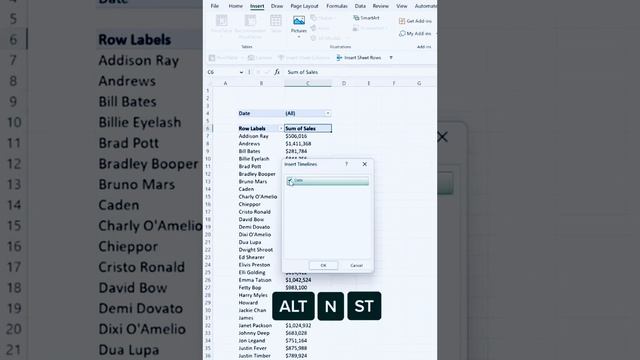The height and width of the screenshot is (360, 640).
Task: Switch to the Home tab
Action: pos(236,6)
